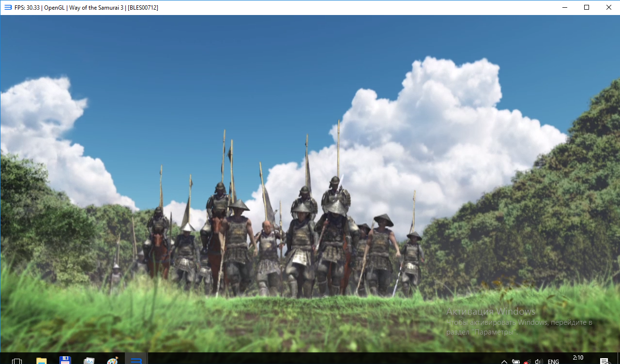Close the RPCS3 game window
Image resolution: width=620 pixels, height=364 pixels.
tap(609, 7)
